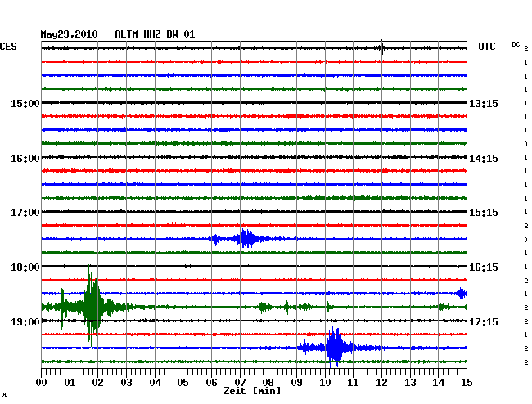Click the 15:15 UTC time label
Viewport: 532px width, 404px height.
pyautogui.click(x=484, y=213)
